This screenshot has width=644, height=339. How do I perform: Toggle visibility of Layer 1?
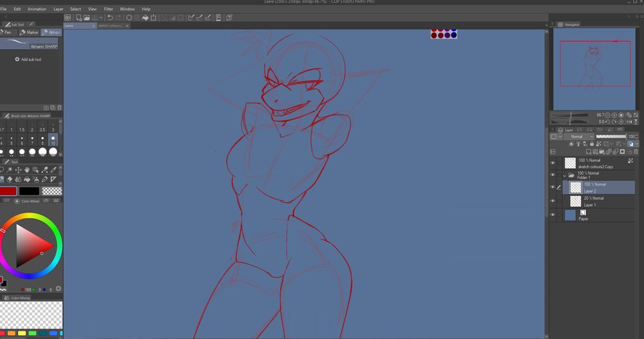coord(553,201)
